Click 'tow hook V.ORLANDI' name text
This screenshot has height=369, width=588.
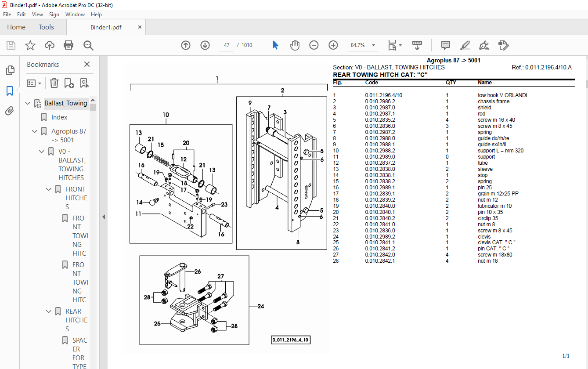(x=502, y=95)
